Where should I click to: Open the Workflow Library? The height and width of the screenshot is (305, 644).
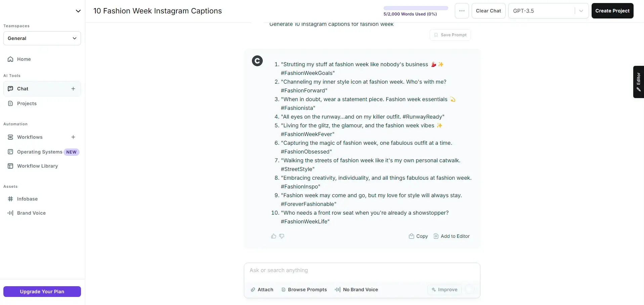[x=37, y=166]
